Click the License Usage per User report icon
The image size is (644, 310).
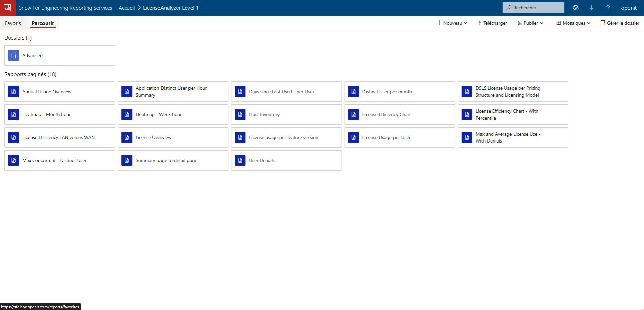[x=353, y=137]
